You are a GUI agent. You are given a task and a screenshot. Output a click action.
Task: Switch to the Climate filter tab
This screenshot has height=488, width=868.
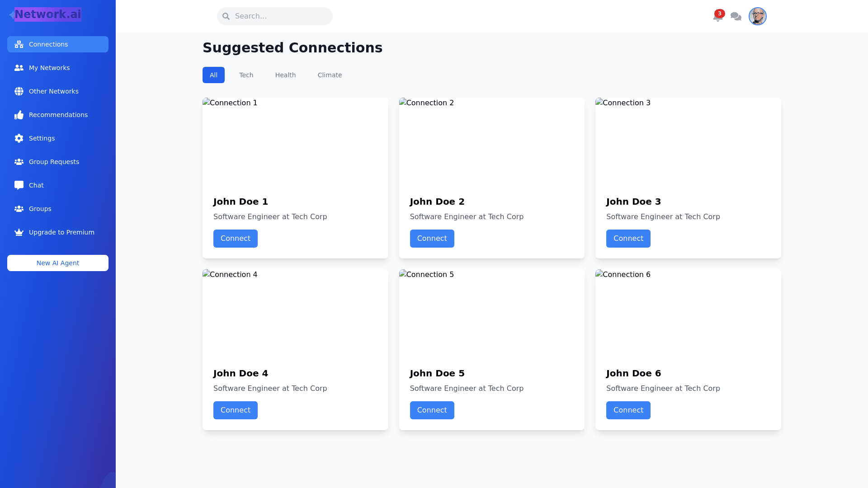pyautogui.click(x=330, y=75)
